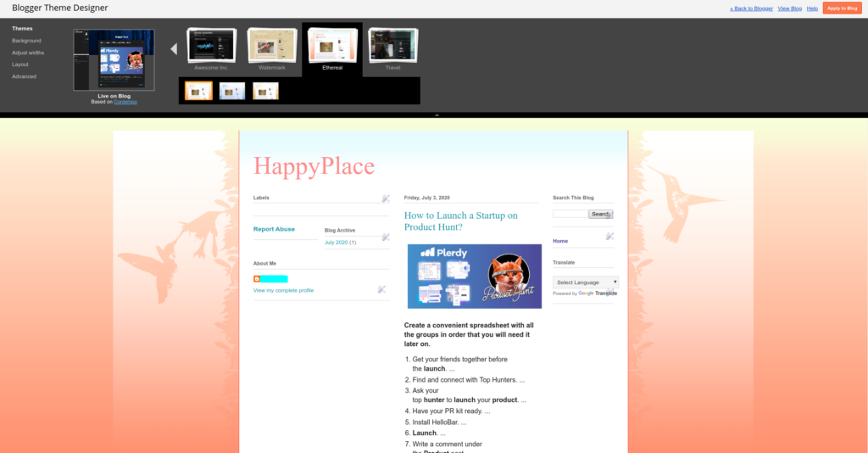Click the Labels widget heading
Viewport: 868px width, 453px height.
coord(261,198)
